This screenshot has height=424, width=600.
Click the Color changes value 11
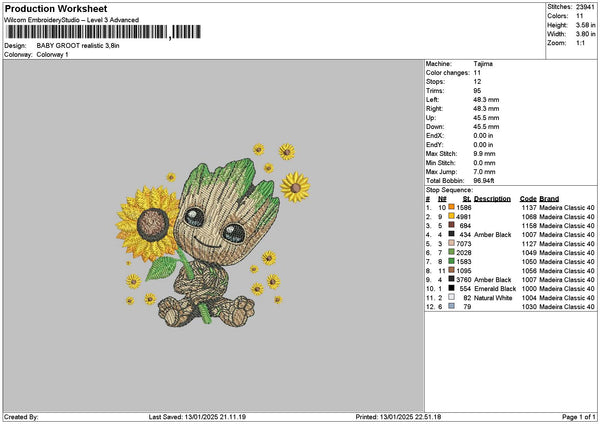[477, 73]
